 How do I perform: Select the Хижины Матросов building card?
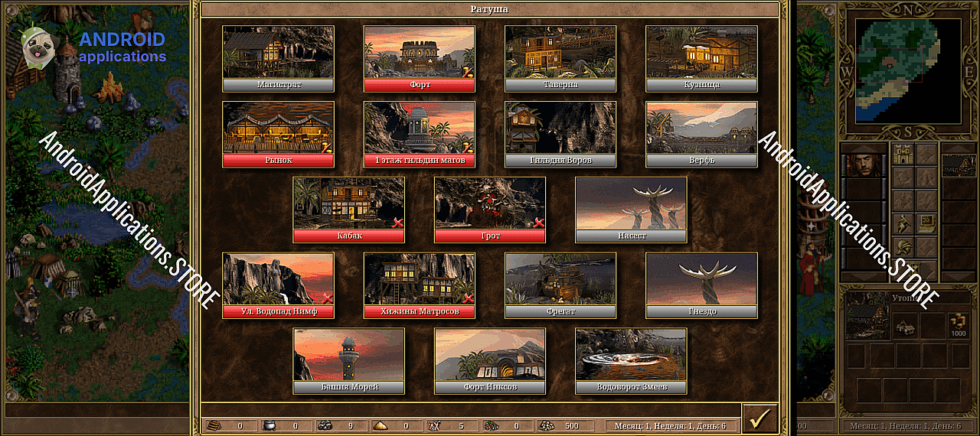[x=419, y=285]
